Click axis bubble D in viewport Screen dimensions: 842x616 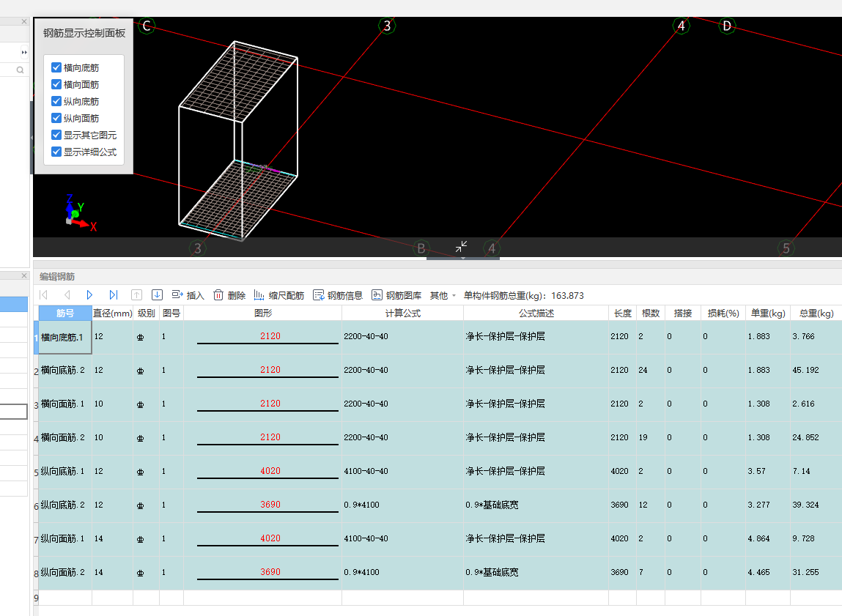727,26
